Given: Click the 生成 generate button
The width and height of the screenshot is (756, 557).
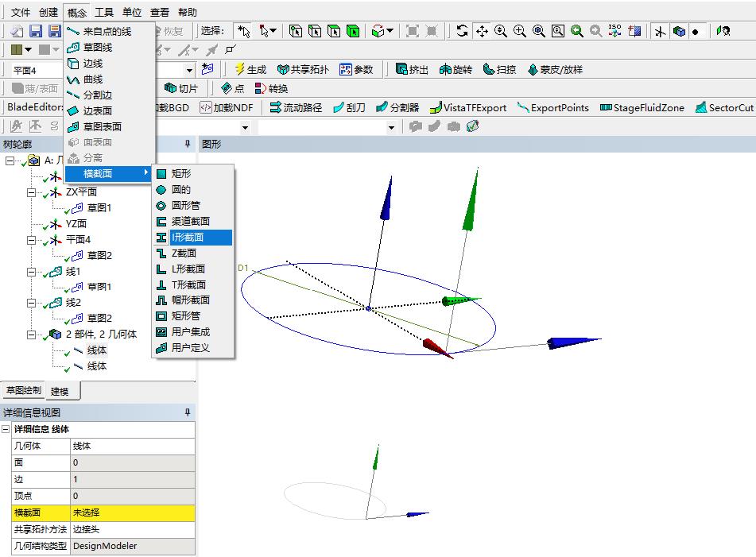Looking at the screenshot, I should coord(250,69).
